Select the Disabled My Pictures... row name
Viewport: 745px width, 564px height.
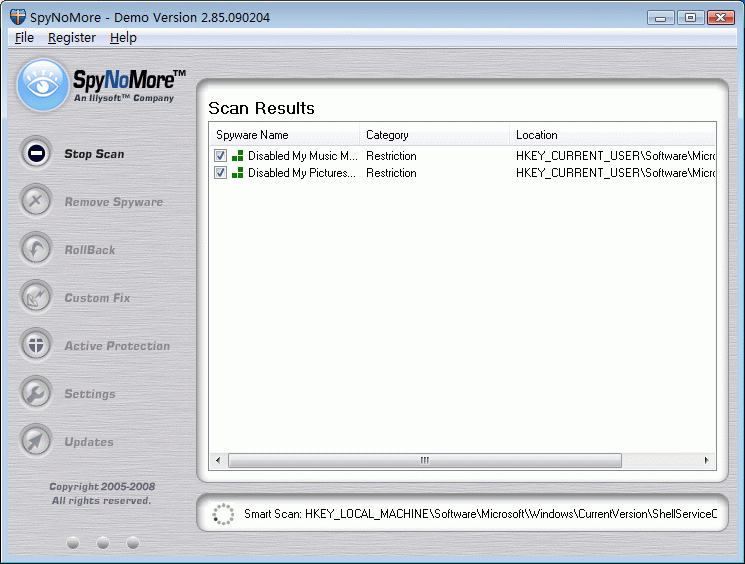point(302,173)
